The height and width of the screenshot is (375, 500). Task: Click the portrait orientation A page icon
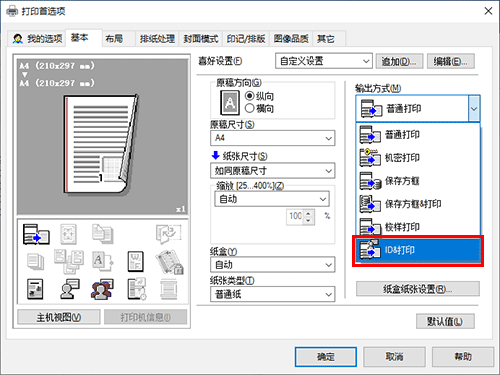pos(230,103)
